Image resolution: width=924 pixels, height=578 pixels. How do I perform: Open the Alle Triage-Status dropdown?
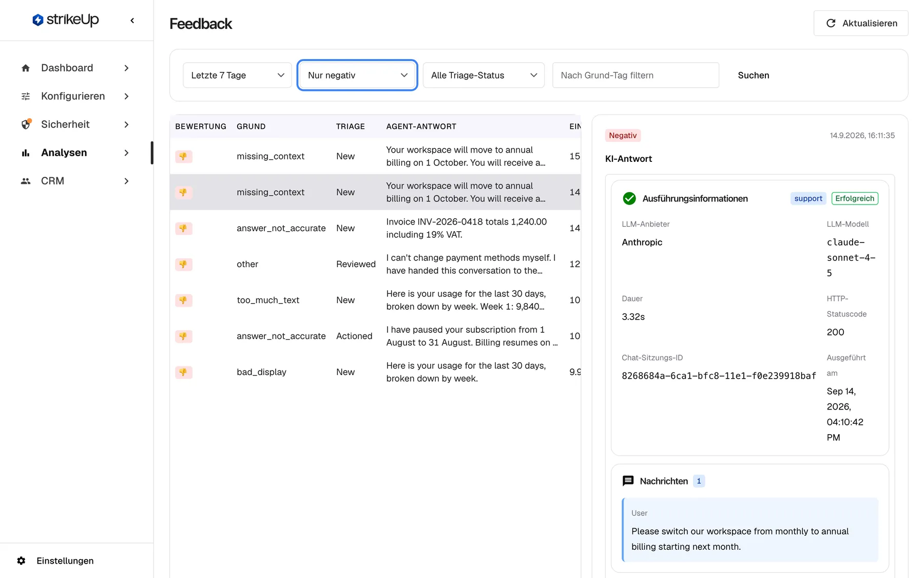[x=484, y=75]
